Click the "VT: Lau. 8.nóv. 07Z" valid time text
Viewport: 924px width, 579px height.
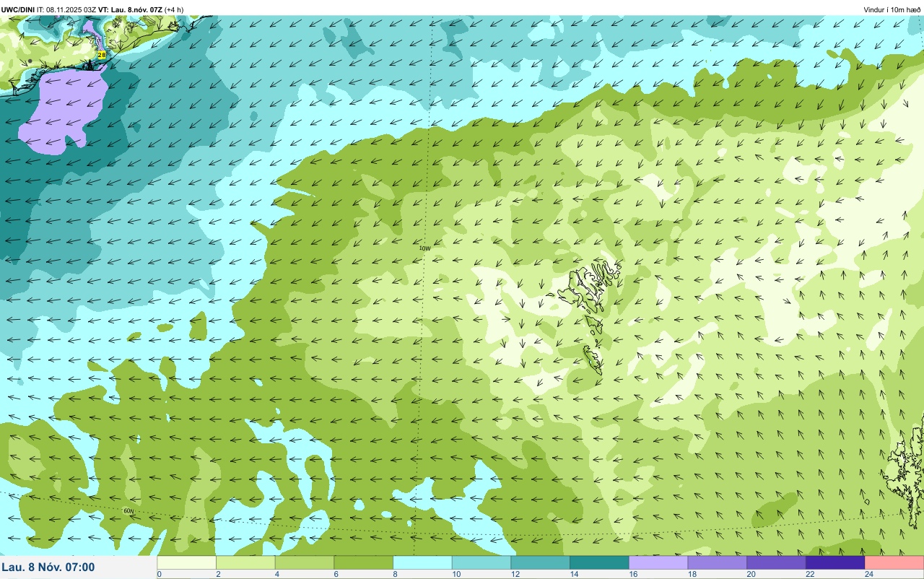[130, 9]
